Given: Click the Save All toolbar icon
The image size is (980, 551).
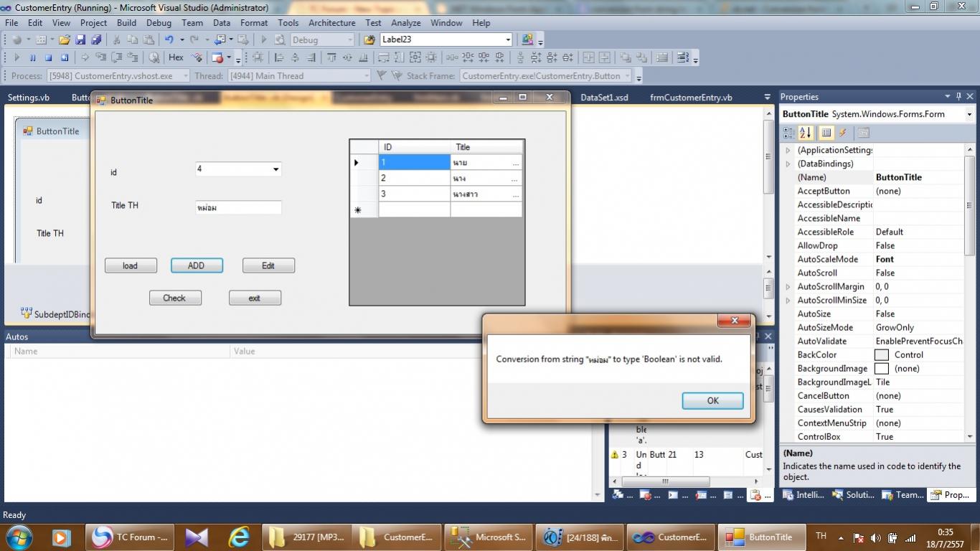Looking at the screenshot, I should pyautogui.click(x=95, y=40).
